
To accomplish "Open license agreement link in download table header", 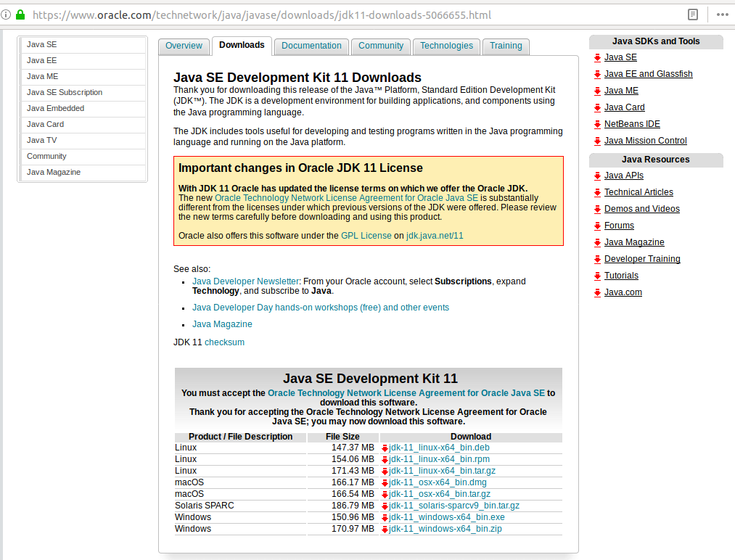I will point(406,393).
